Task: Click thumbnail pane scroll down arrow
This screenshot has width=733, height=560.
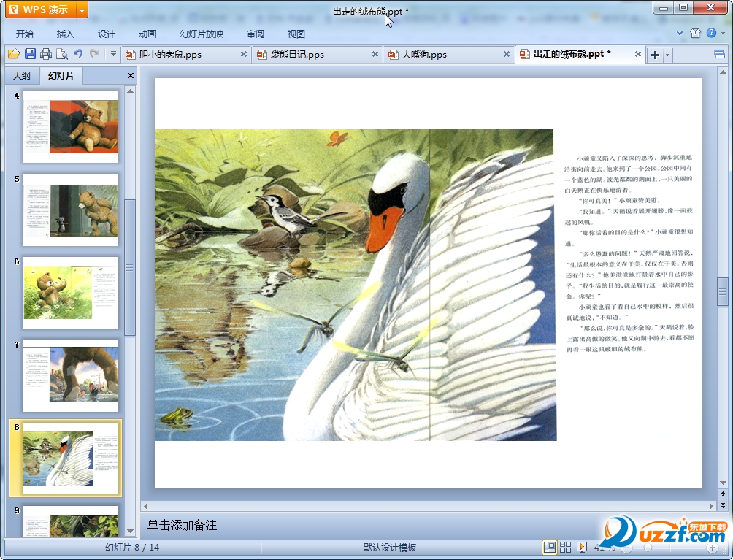Action: pyautogui.click(x=131, y=531)
